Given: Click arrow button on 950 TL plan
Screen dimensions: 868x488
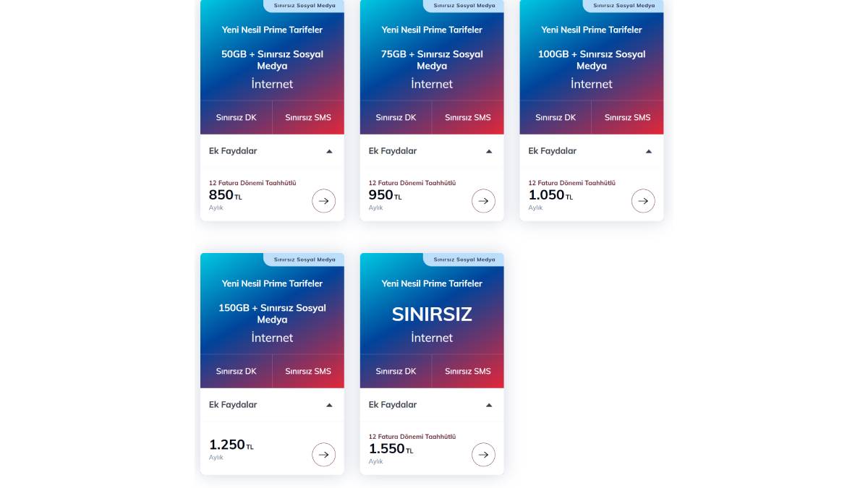Looking at the screenshot, I should (483, 201).
